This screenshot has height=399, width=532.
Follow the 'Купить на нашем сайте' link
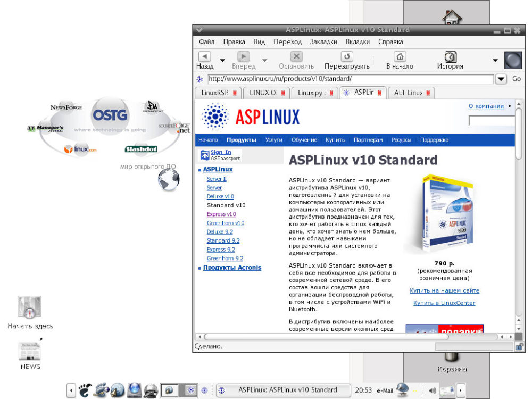click(444, 290)
